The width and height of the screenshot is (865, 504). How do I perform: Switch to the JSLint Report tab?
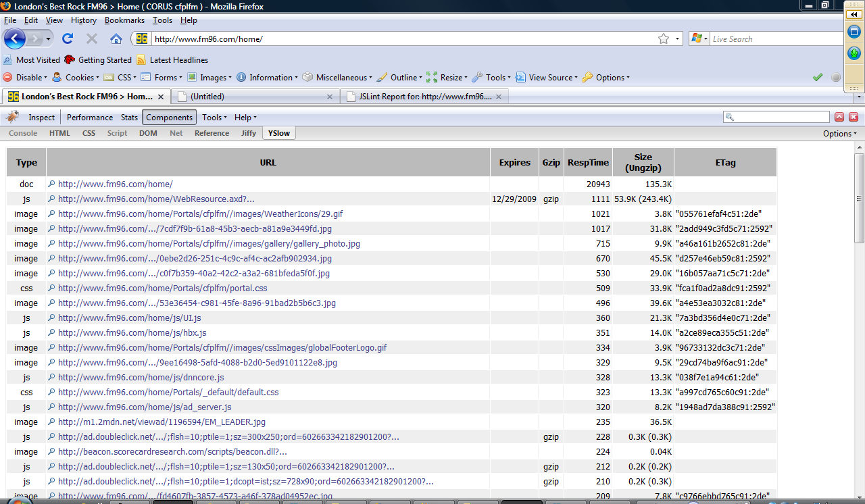coord(424,97)
